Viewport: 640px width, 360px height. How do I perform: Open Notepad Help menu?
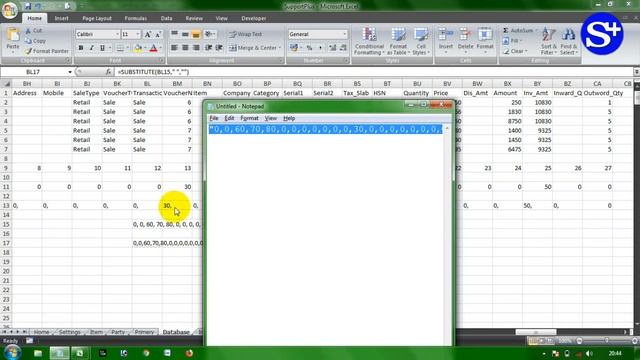pos(289,118)
